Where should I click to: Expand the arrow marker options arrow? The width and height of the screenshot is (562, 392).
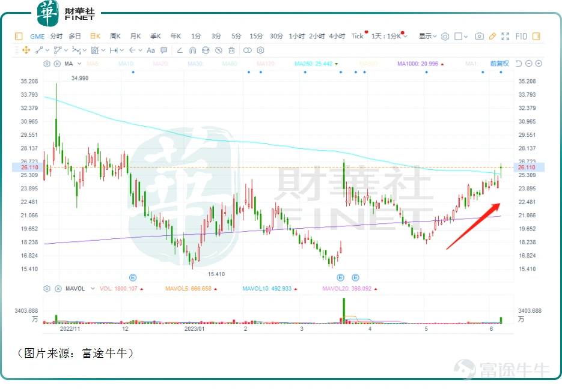click(141, 50)
